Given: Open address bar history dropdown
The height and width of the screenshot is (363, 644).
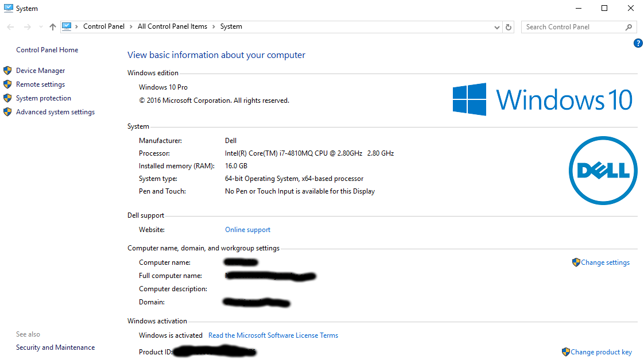Looking at the screenshot, I should [497, 27].
